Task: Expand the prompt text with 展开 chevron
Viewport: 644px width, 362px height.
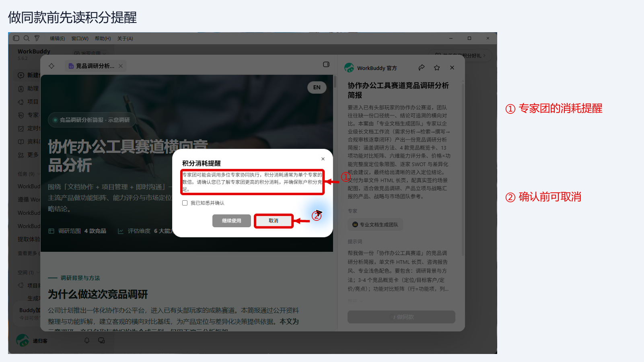Action: (x=355, y=301)
